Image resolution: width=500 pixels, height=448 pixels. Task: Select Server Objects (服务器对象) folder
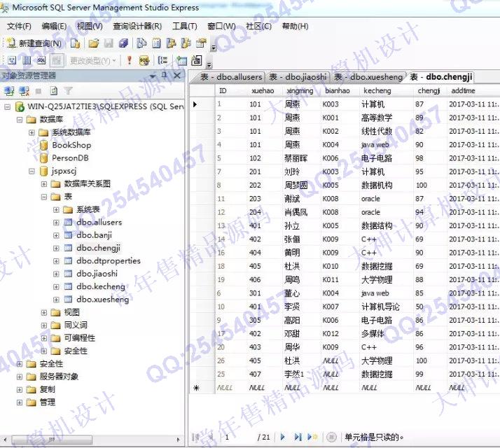pos(59,377)
